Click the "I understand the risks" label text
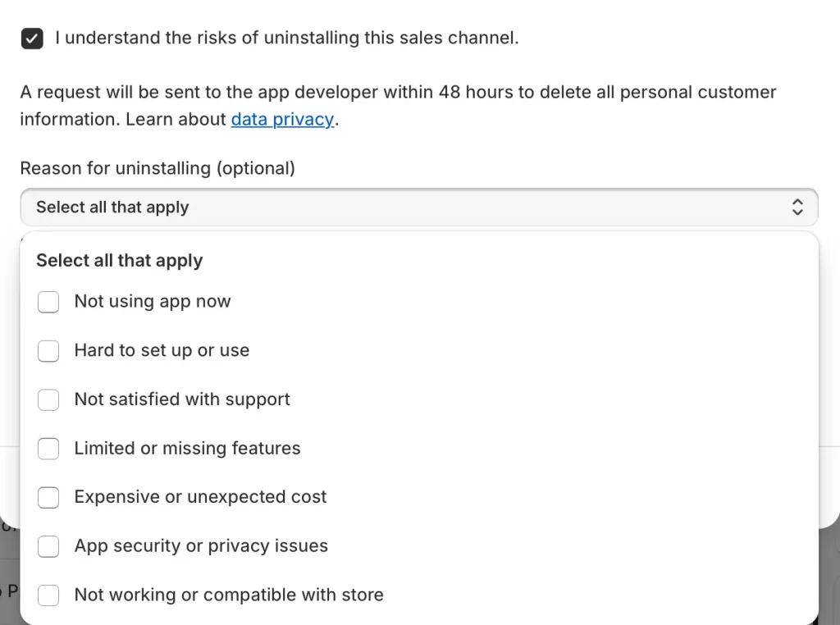Screen dimensions: 840x625 pos(287,38)
